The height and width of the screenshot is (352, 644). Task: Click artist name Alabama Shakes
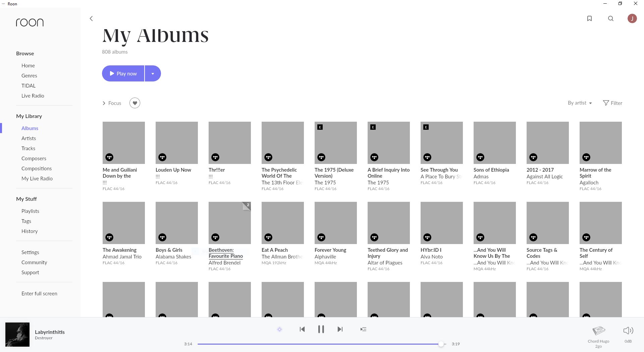pyautogui.click(x=173, y=256)
